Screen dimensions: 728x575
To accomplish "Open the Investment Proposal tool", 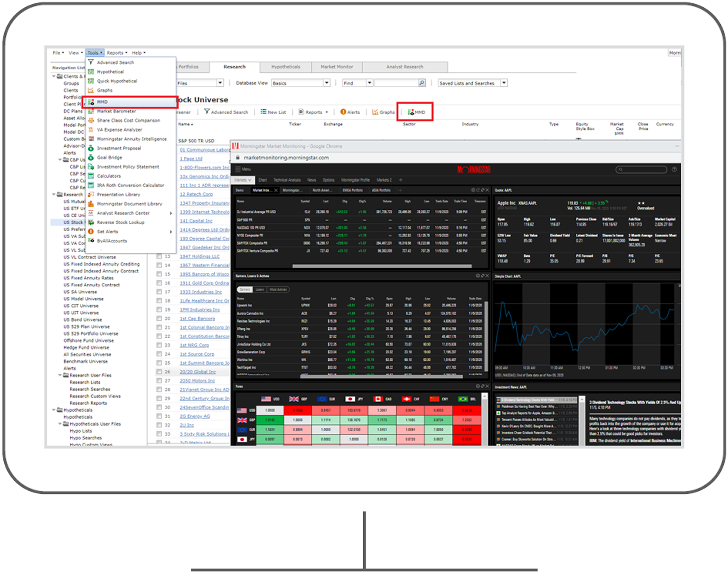I will pos(119,148).
